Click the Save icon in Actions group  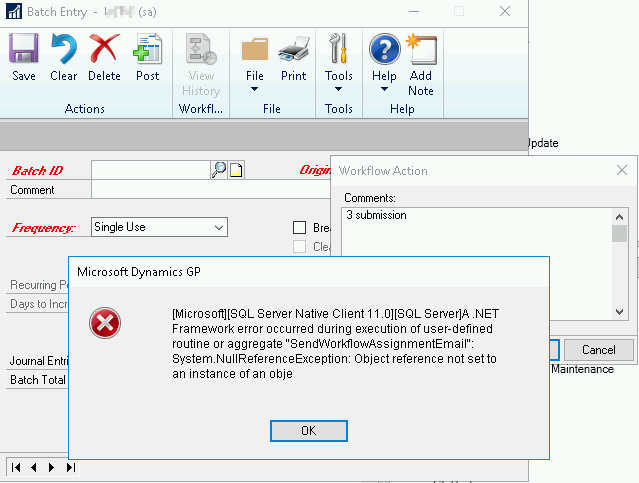pos(24,49)
